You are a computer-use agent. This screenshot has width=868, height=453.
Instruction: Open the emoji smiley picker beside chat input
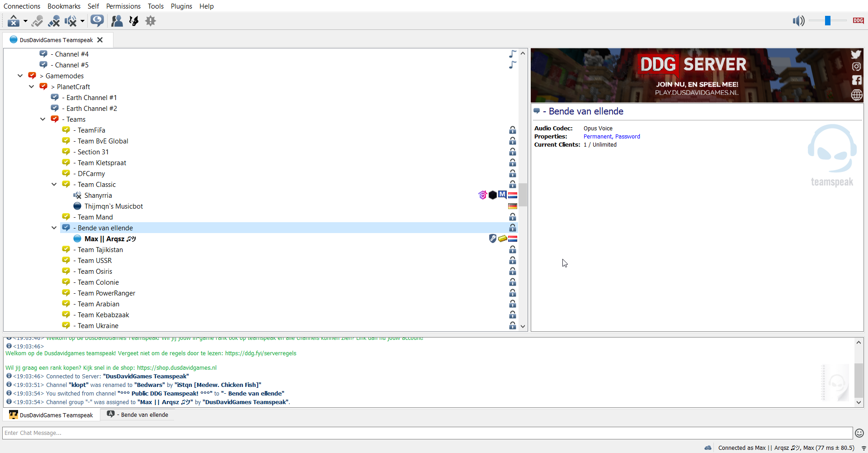pyautogui.click(x=859, y=433)
